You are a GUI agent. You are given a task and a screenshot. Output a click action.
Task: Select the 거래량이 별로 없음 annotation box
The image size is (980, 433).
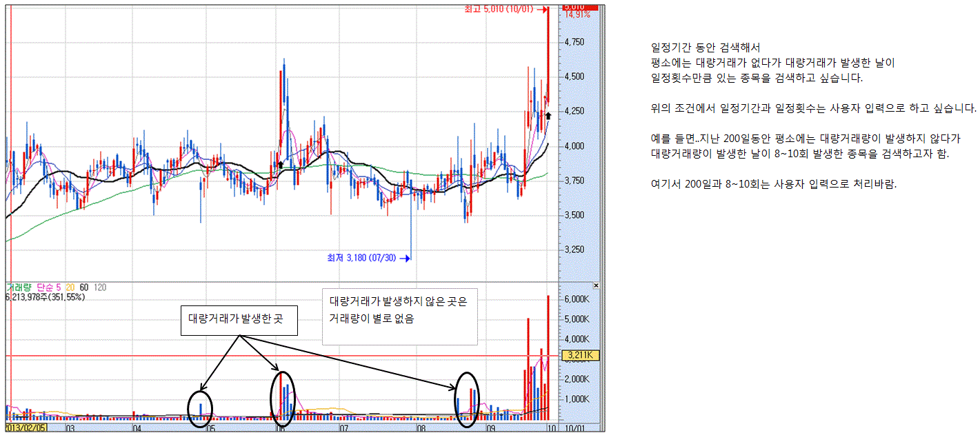coord(400,316)
